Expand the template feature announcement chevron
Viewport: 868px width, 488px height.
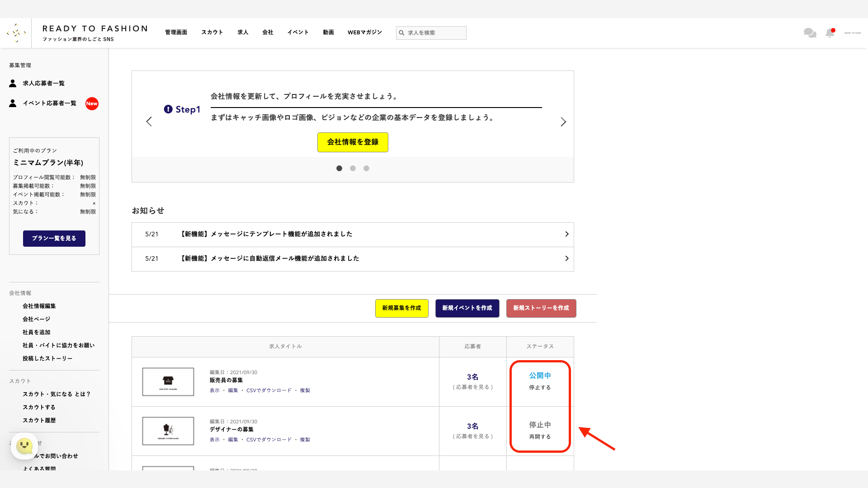pos(566,234)
